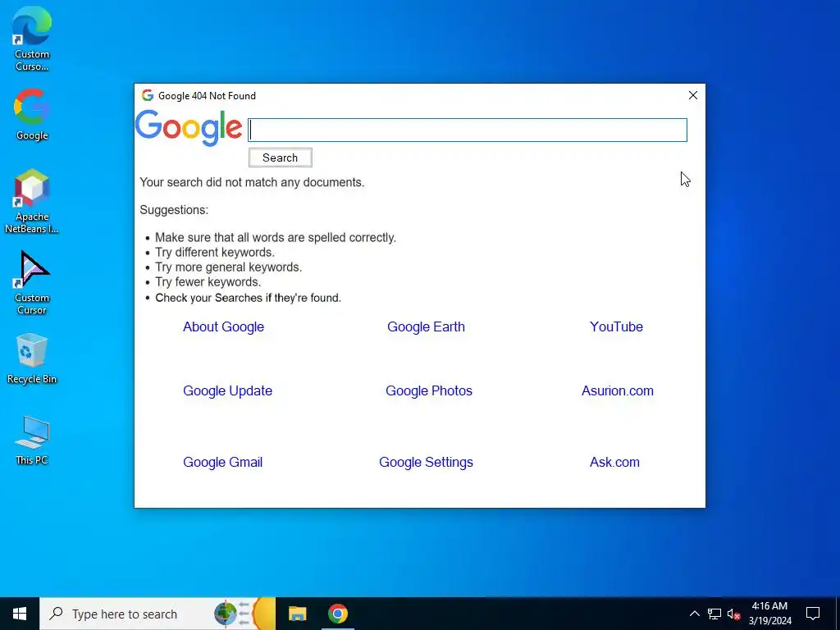Click the Google logo in the dialog
Viewport: 840px width, 630px height.
(x=189, y=128)
